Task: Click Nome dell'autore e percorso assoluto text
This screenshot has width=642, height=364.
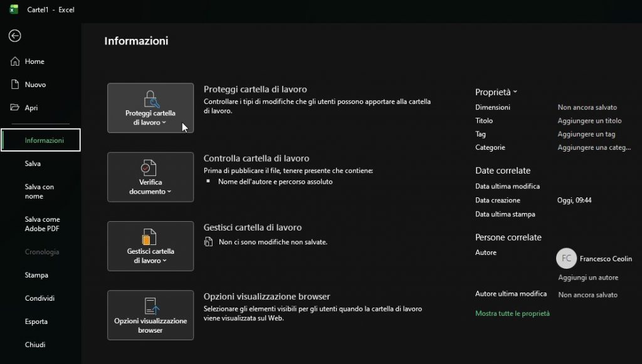Action: [x=275, y=182]
